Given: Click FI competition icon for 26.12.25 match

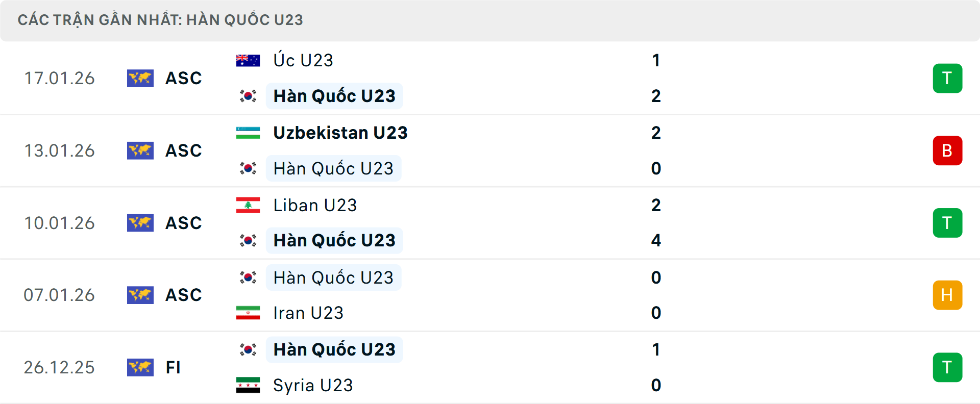Looking at the screenshot, I should [140, 367].
